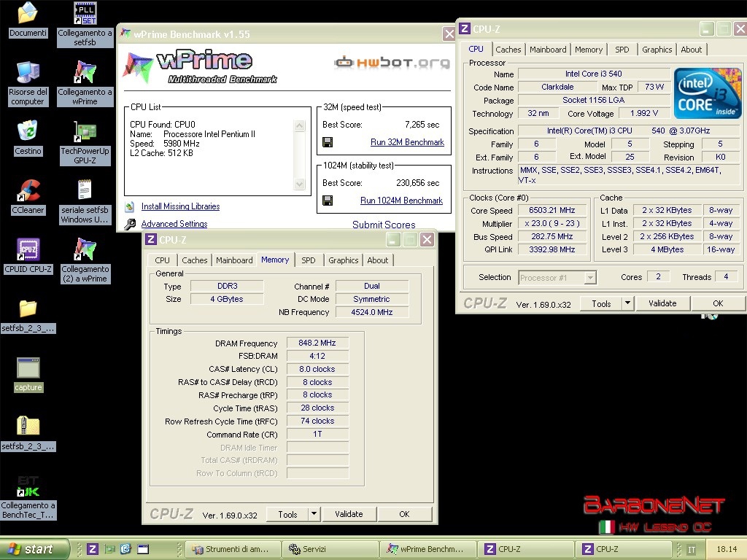Select Collegamento a wPrime desktop shortcut

(85, 72)
